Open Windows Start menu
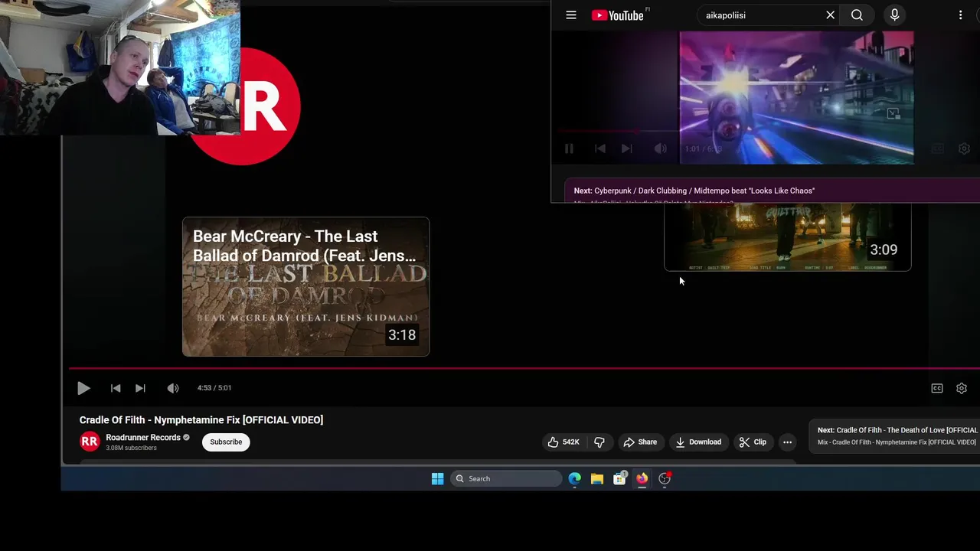 [437, 478]
